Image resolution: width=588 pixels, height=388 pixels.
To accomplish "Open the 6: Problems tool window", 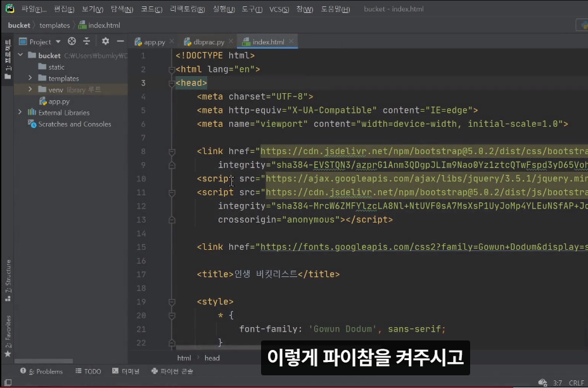I will click(x=41, y=371).
